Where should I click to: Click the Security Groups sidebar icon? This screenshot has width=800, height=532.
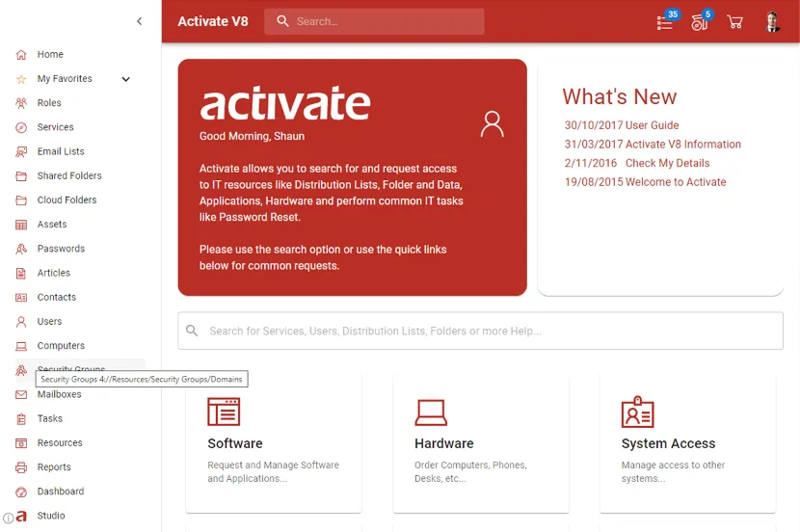pyautogui.click(x=21, y=370)
